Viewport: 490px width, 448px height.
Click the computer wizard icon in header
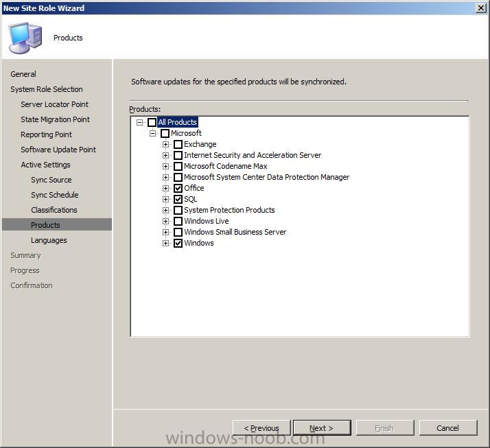tap(25, 38)
